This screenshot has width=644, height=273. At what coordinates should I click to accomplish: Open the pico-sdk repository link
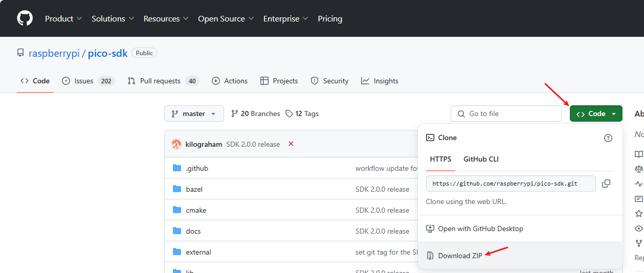(108, 53)
